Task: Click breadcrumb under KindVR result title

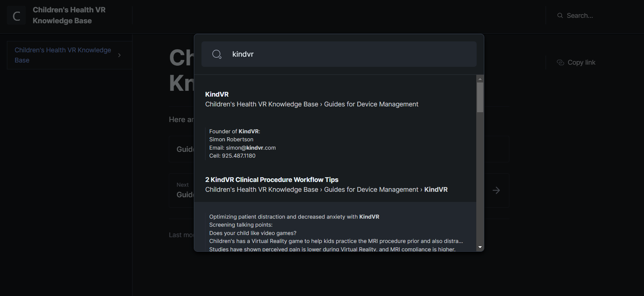Action: coord(311,104)
